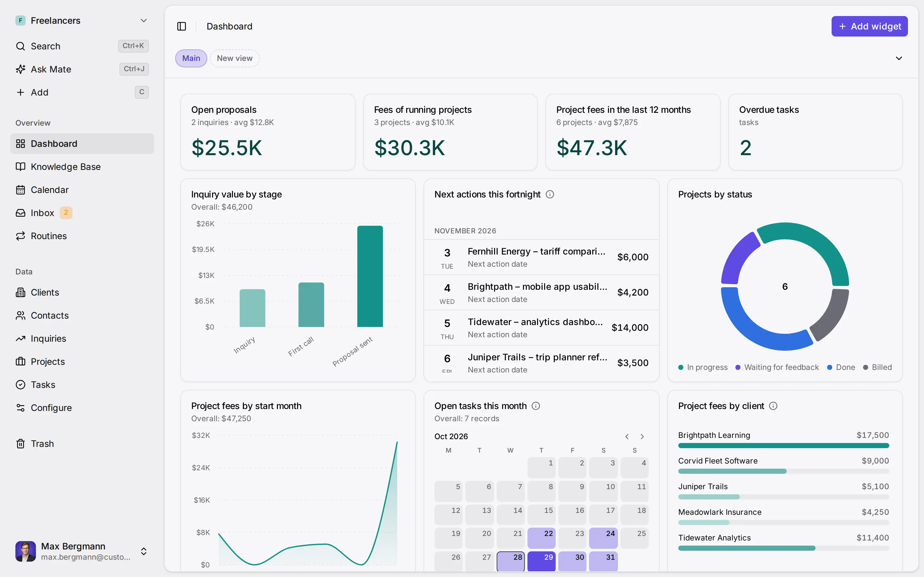Select the New view tab
The width and height of the screenshot is (924, 577).
(x=235, y=58)
